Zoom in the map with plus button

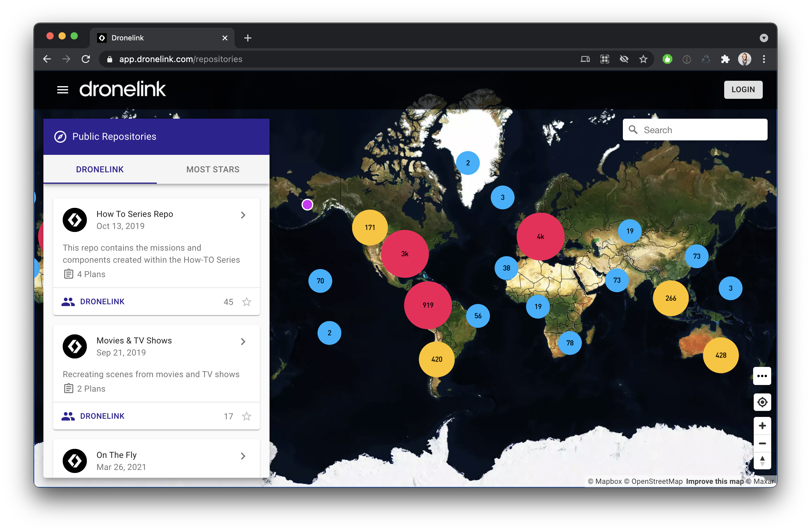(x=762, y=425)
